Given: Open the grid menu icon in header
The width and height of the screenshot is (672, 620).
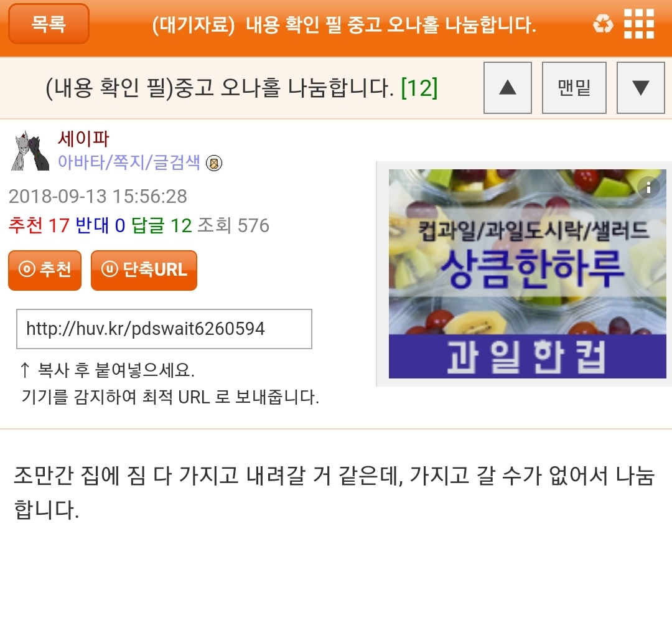Looking at the screenshot, I should tap(639, 24).
